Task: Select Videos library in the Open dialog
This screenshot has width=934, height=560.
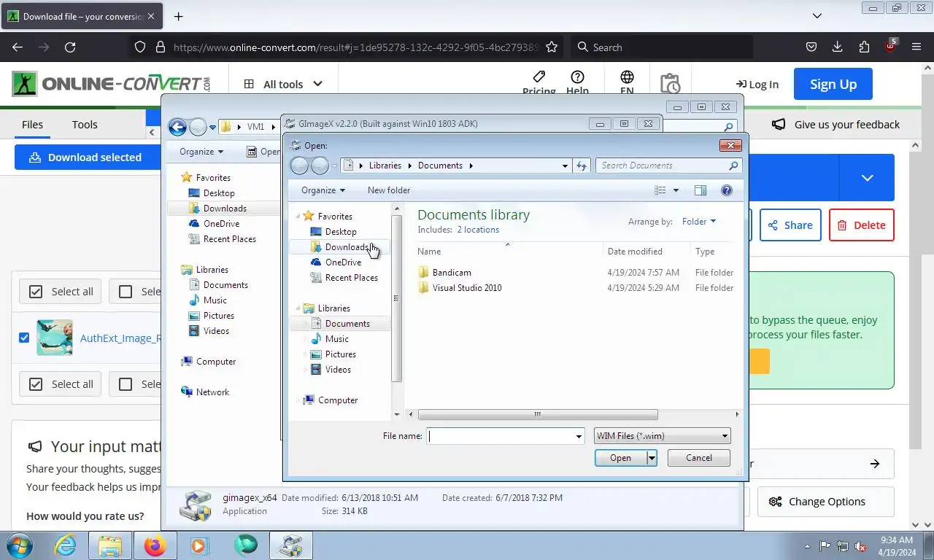Action: pyautogui.click(x=338, y=370)
